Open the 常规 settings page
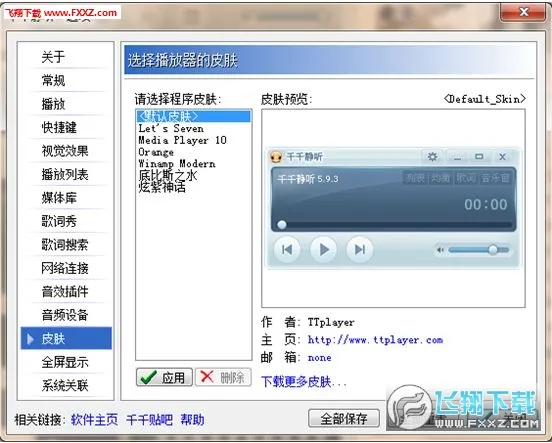 tap(53, 80)
